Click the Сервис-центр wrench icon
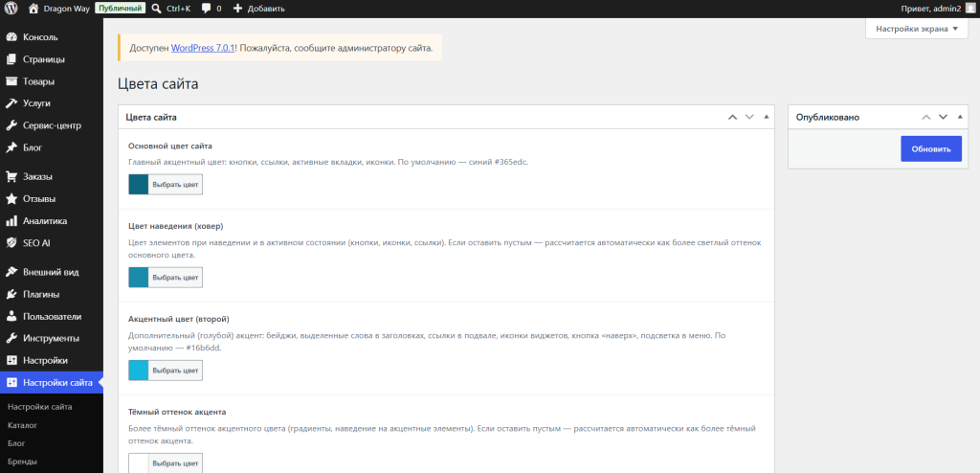Viewport: 980px width, 473px height. point(11,125)
